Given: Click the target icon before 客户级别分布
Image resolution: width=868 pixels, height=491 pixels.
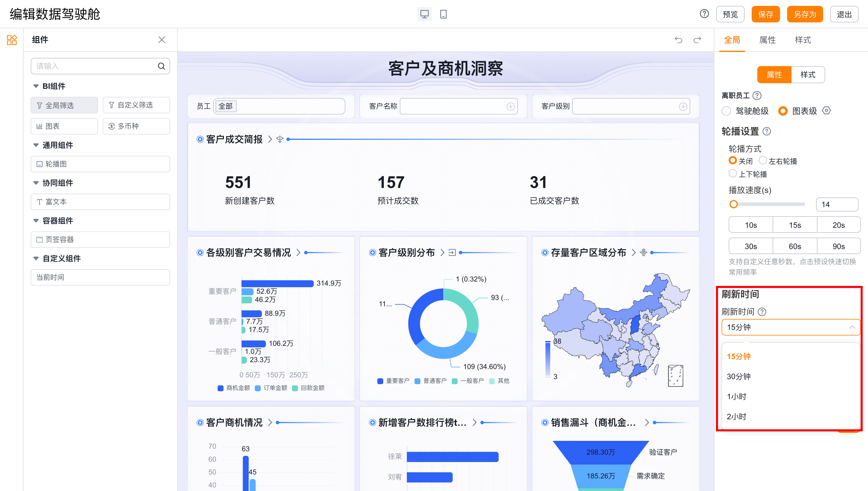Looking at the screenshot, I should coord(372,253).
